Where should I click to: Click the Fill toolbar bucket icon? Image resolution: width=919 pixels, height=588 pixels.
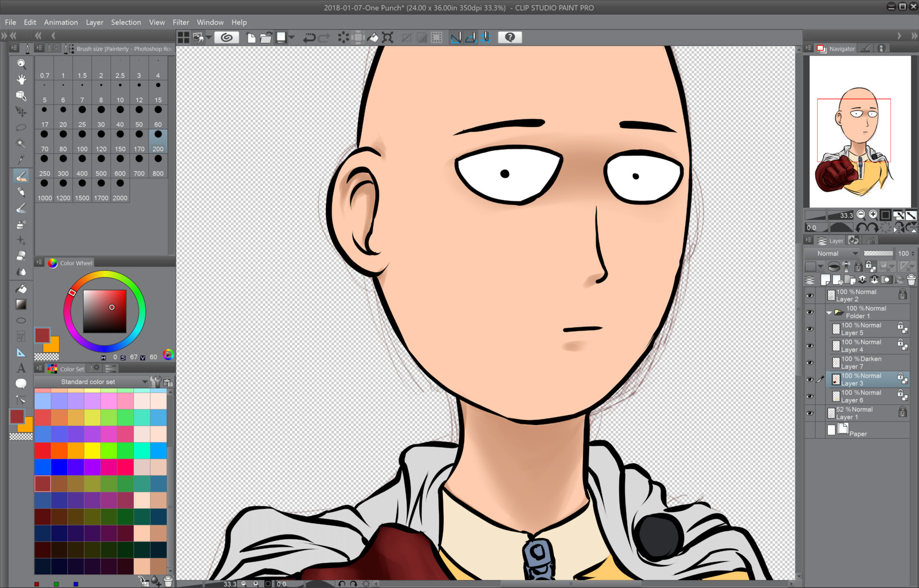tap(373, 37)
